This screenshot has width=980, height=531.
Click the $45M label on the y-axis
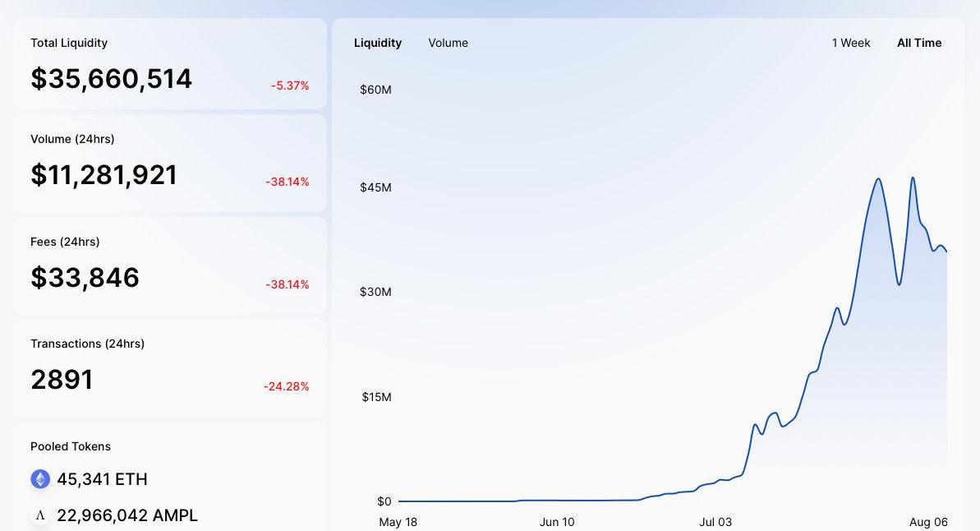(375, 187)
